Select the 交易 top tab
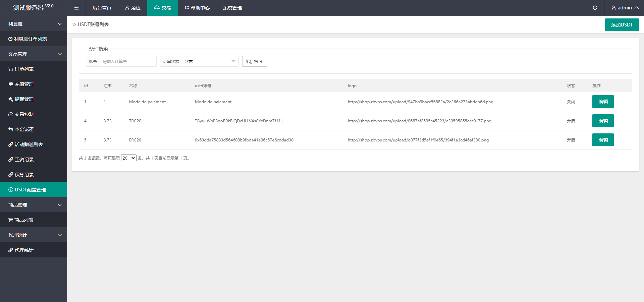The height and width of the screenshot is (302, 644). [x=162, y=8]
